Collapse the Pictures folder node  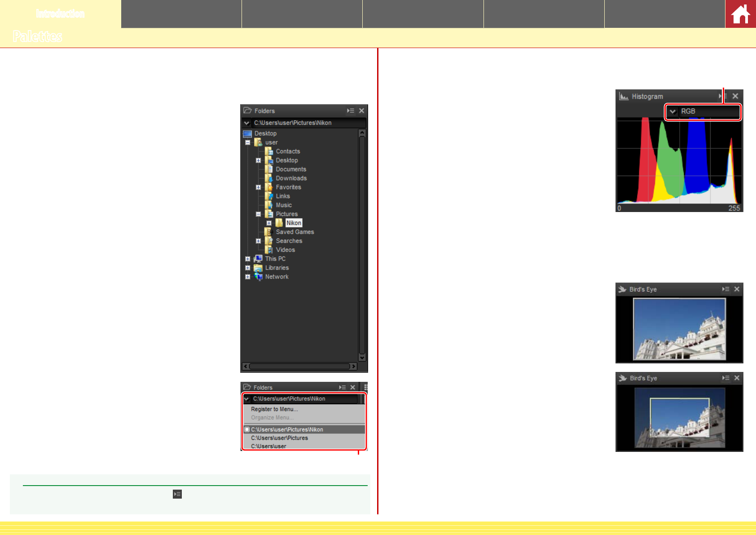click(258, 214)
